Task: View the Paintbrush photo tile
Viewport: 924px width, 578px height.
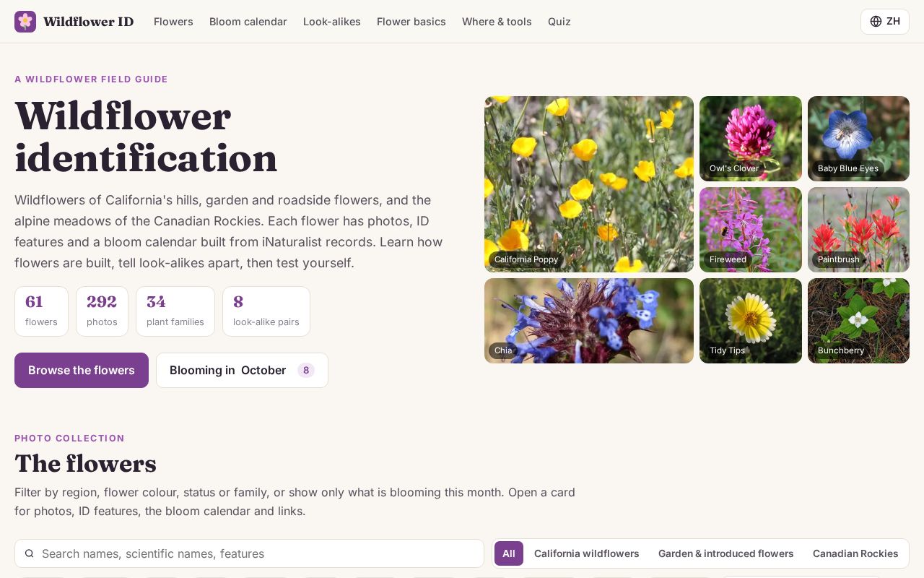Action: click(x=858, y=230)
